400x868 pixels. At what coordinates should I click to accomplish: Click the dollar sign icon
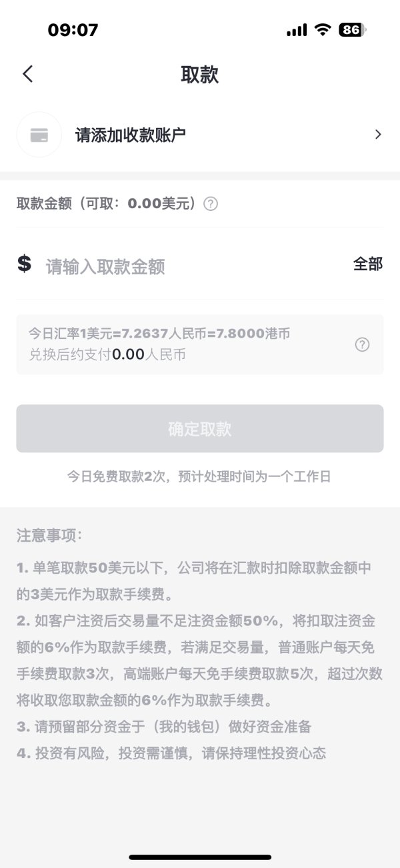tap(25, 264)
